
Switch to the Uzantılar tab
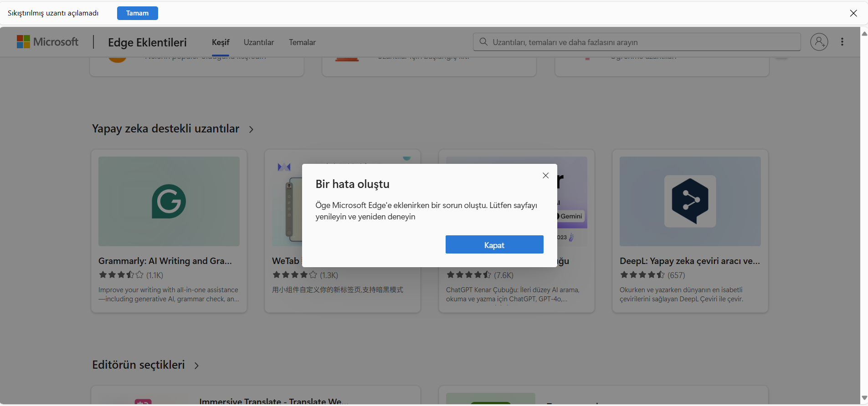(259, 42)
